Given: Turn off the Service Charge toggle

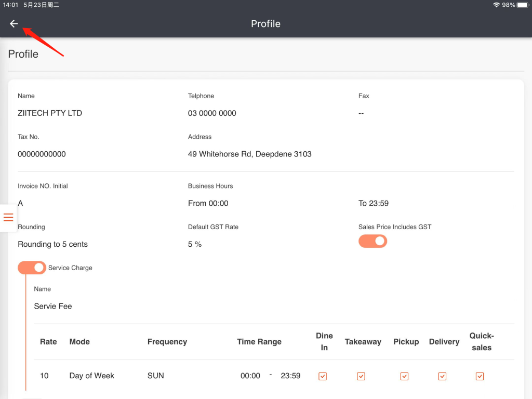Looking at the screenshot, I should click(x=32, y=268).
